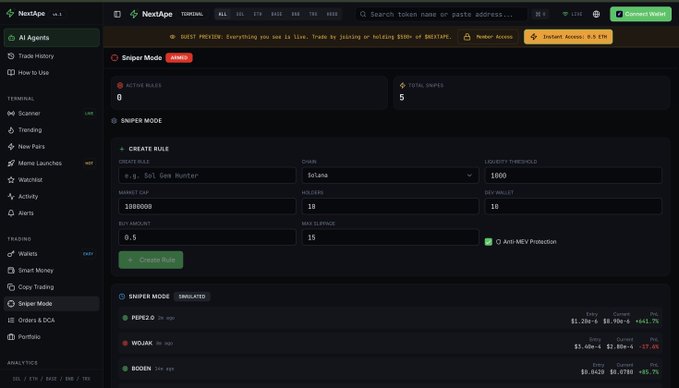This screenshot has width=679, height=388.
Task: Click the language globe icon
Action: click(x=596, y=14)
